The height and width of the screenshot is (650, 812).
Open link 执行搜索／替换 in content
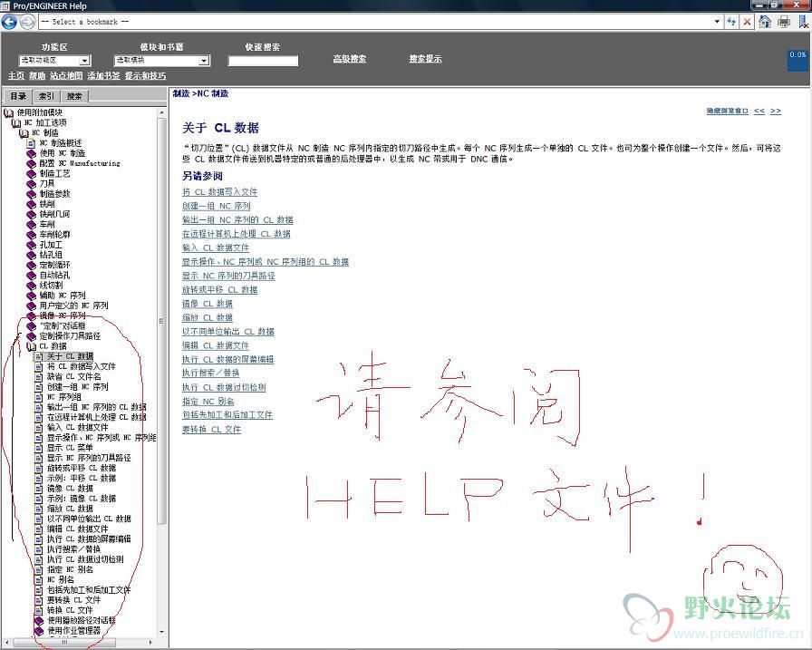click(x=211, y=373)
